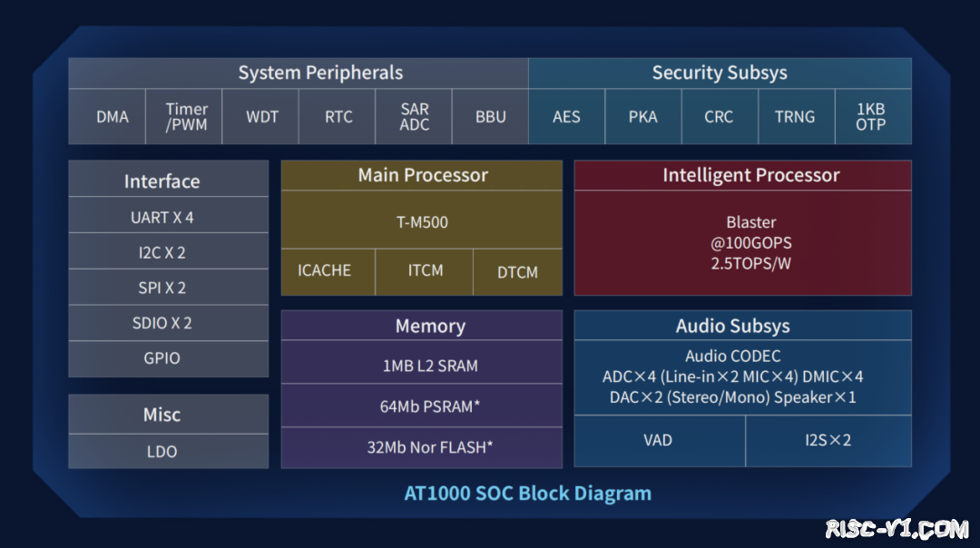Screen dimensions: 980x548
Task: Select the VAD audio block
Action: (x=659, y=440)
